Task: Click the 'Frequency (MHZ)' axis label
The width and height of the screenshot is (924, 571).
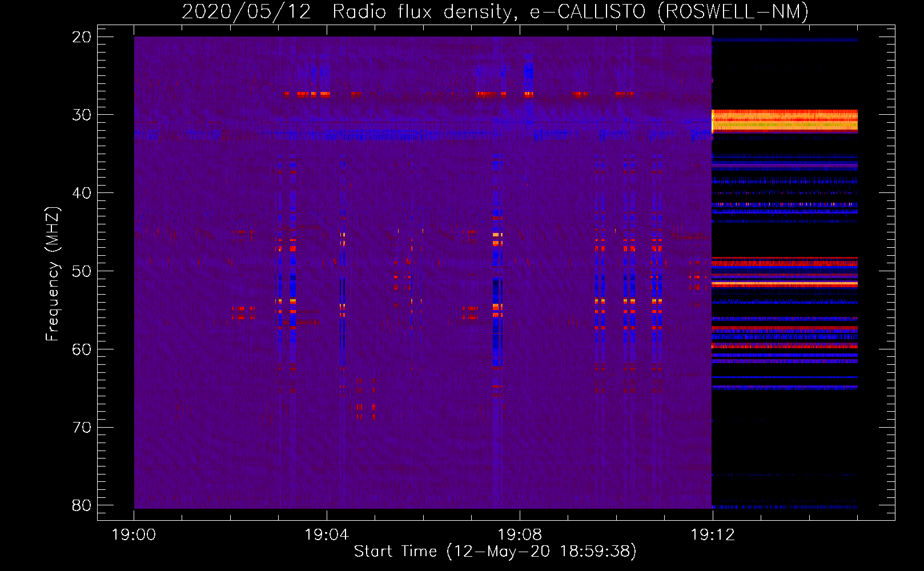Action: point(53,274)
